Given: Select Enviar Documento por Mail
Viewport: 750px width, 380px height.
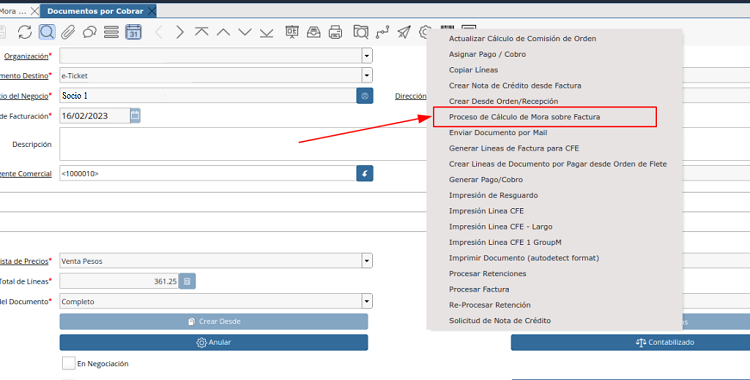Looking at the screenshot, I should (x=498, y=133).
